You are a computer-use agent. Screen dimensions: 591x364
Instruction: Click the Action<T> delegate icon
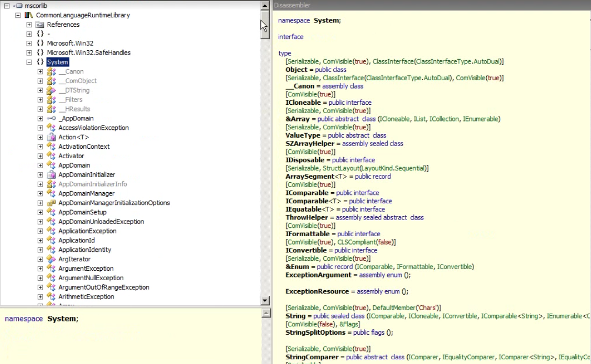51,137
